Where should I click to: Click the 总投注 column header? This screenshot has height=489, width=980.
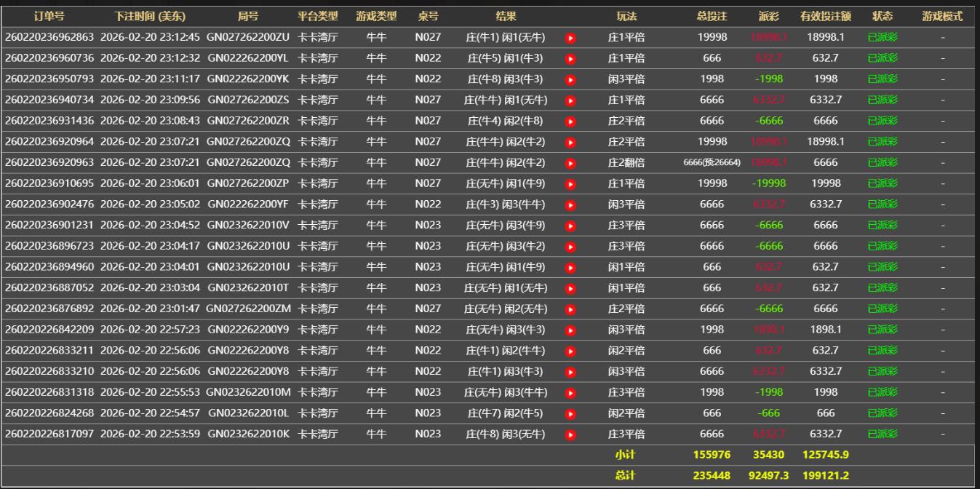tap(712, 17)
